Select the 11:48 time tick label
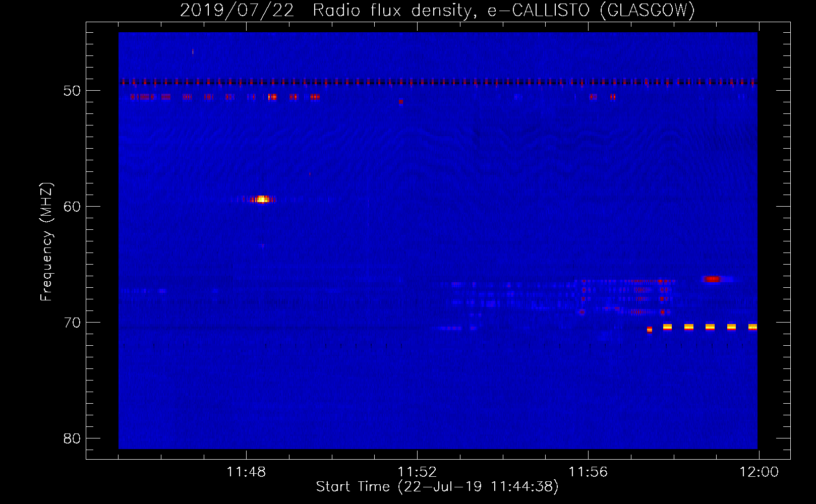The height and width of the screenshot is (504, 816). pyautogui.click(x=246, y=472)
